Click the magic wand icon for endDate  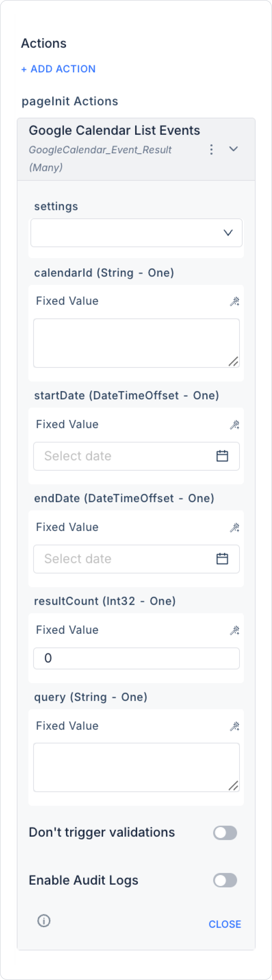234,527
